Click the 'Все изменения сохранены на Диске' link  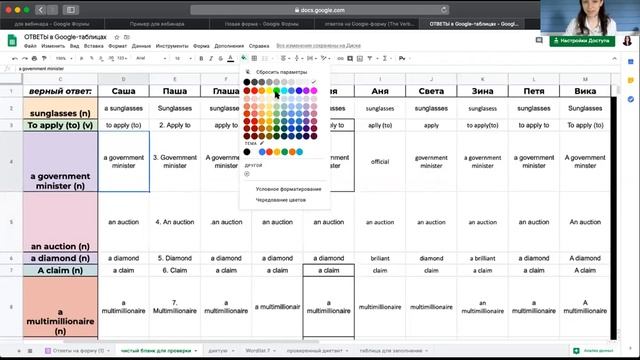pyautogui.click(x=318, y=46)
